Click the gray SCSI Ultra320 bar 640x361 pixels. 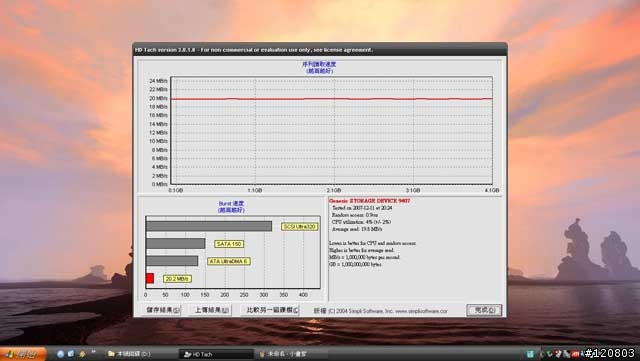coord(209,226)
